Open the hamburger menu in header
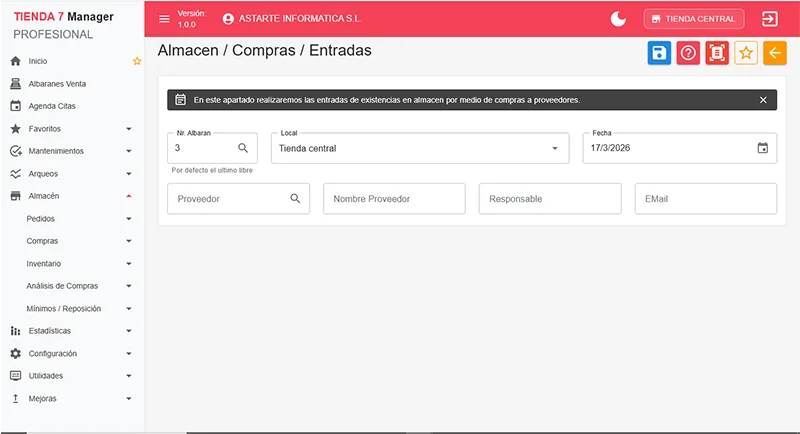The height and width of the screenshot is (434, 800). coord(165,19)
